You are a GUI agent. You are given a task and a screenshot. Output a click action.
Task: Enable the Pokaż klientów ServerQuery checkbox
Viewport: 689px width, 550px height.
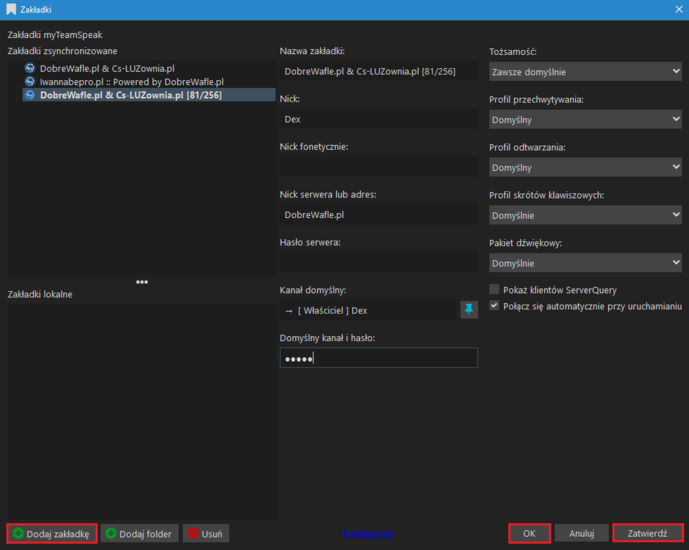(x=494, y=289)
